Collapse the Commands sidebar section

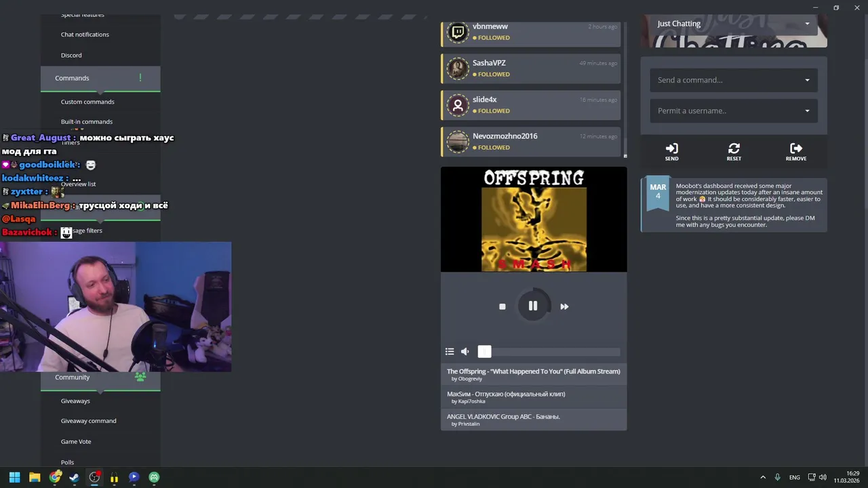(x=100, y=78)
